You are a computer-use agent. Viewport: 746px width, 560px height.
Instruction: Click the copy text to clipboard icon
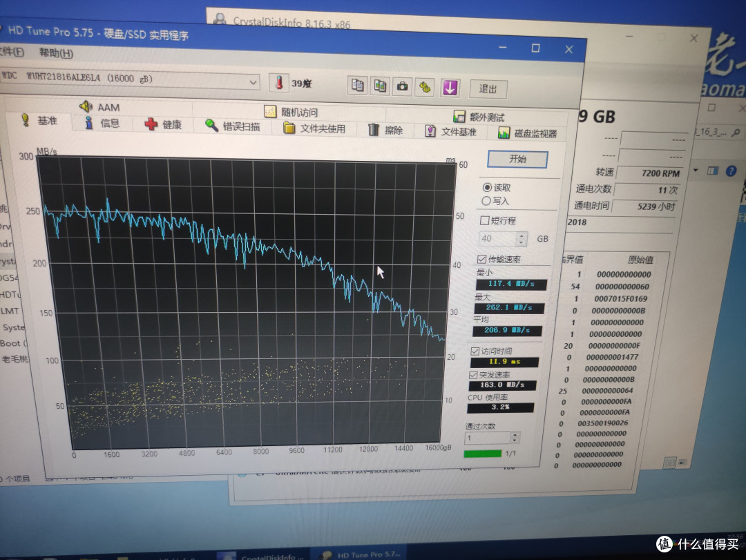(357, 86)
